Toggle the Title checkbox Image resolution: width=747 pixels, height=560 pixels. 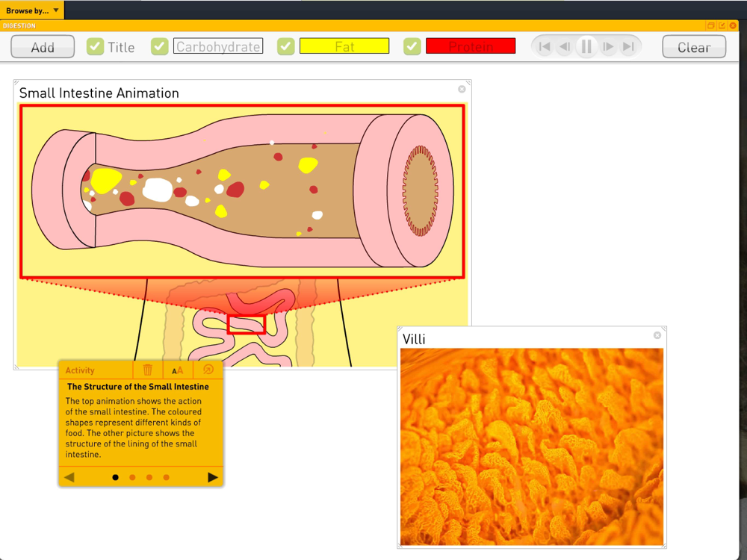click(95, 46)
